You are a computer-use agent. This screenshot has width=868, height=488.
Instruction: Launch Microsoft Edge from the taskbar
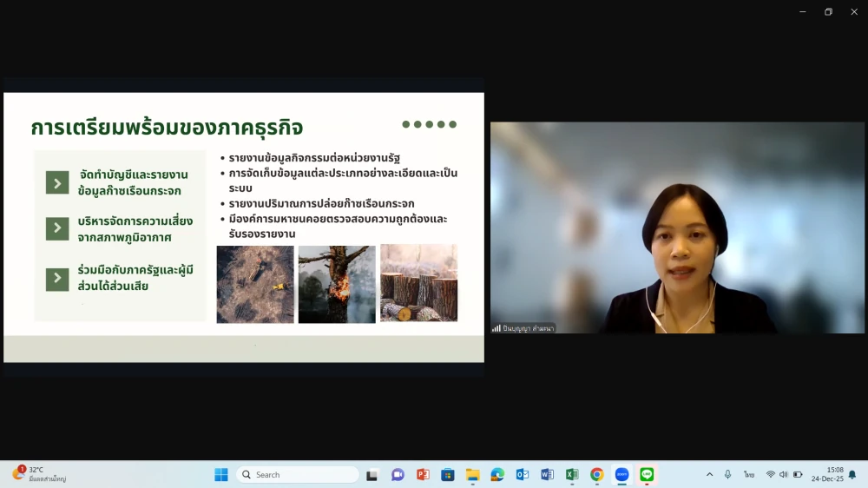(497, 475)
